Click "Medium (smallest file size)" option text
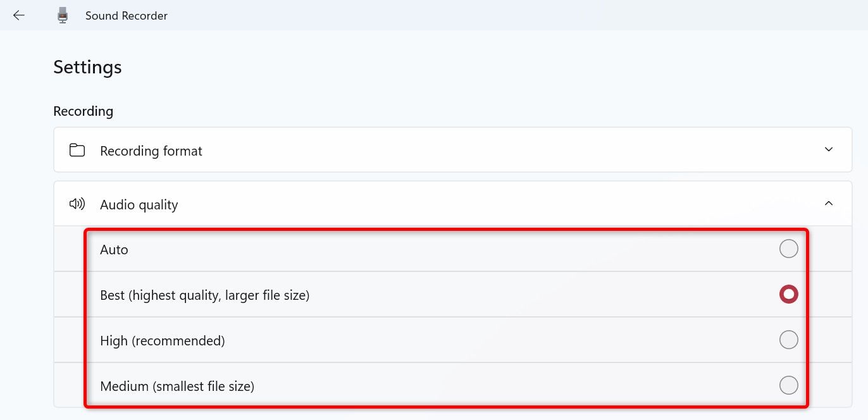This screenshot has width=868, height=420. point(177,386)
